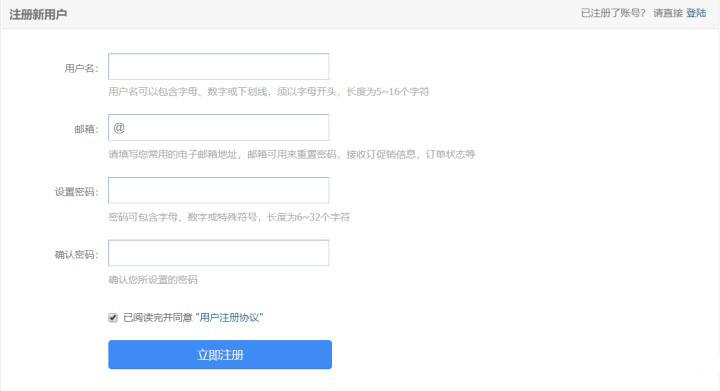Uncheck the 已阅读完并同意 agreement checkbox
Viewport: 720px width, 391px height.
coord(113,318)
